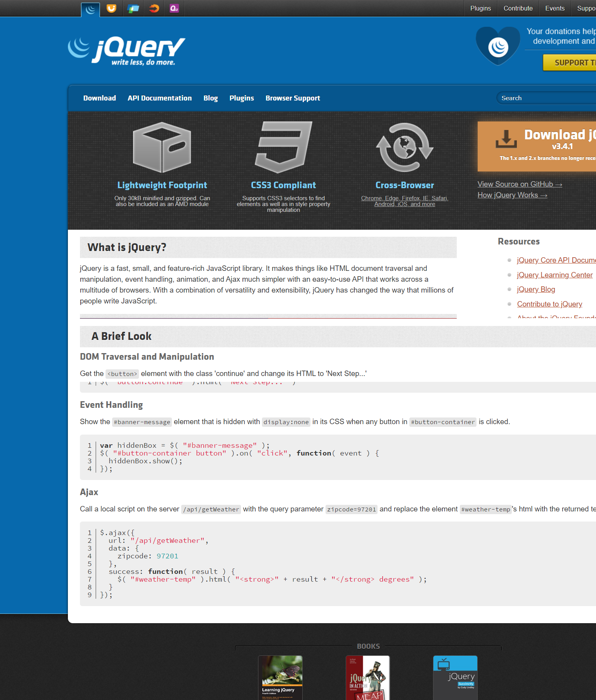Viewport: 596px width, 700px height.
Task: Click the CSS3 Compliant heading
Action: point(284,185)
